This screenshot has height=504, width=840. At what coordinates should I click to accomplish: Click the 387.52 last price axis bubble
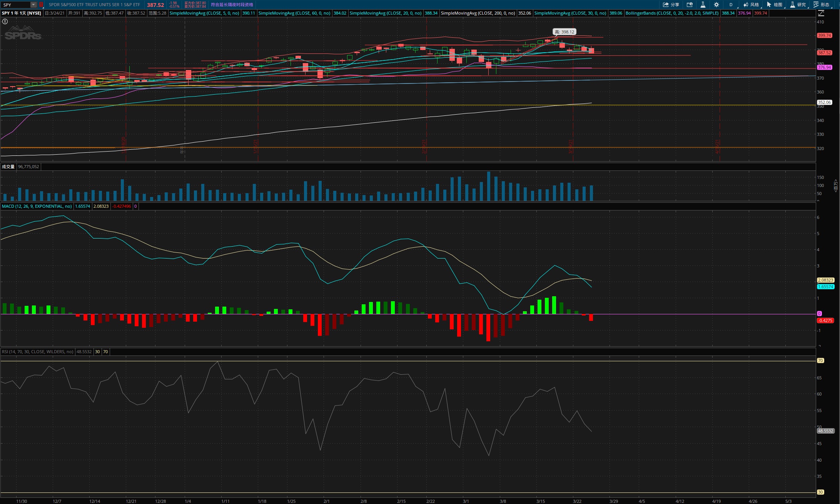tap(825, 53)
